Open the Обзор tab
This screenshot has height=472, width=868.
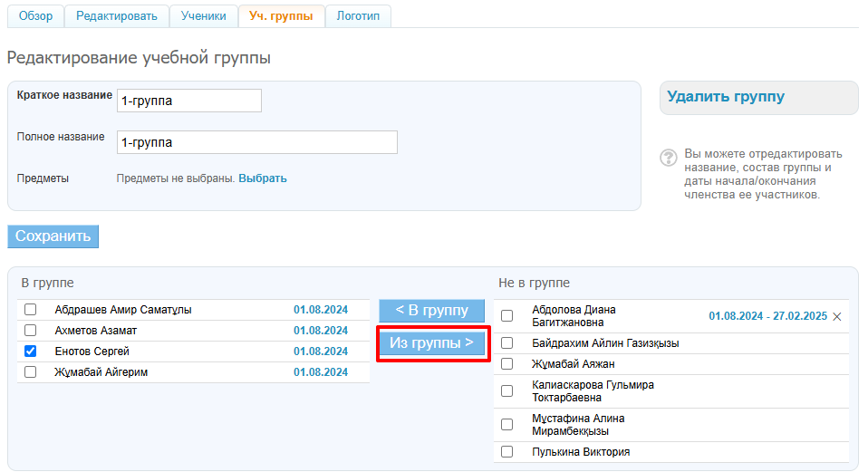coord(35,16)
